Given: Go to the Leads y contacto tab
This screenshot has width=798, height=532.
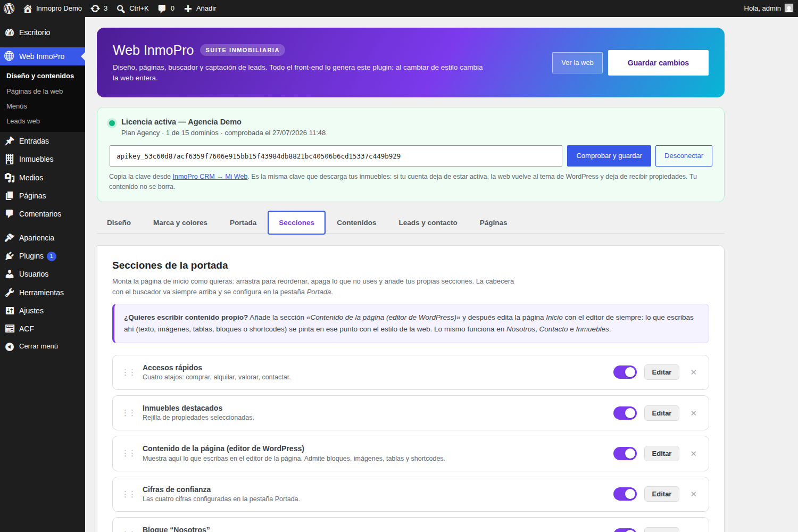Looking at the screenshot, I should tap(428, 222).
